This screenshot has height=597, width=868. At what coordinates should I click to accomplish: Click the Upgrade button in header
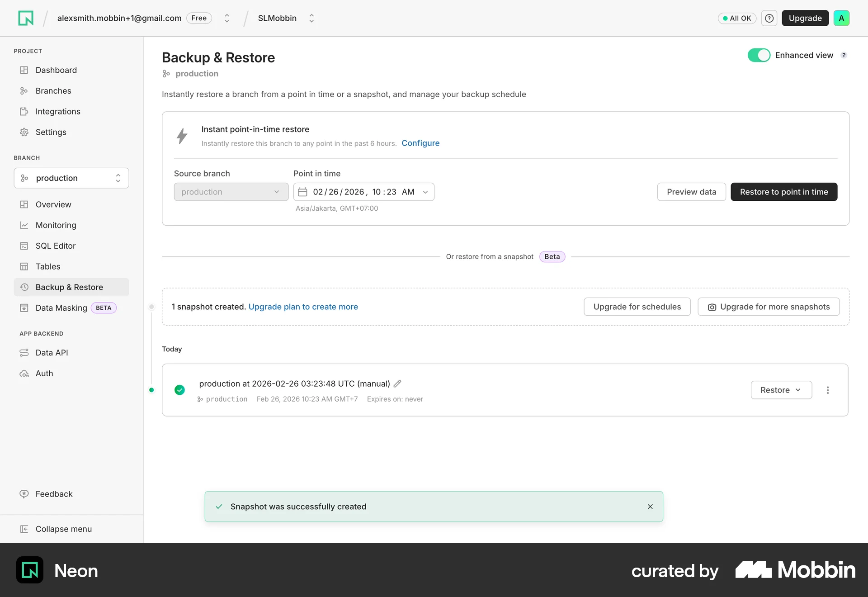click(805, 18)
